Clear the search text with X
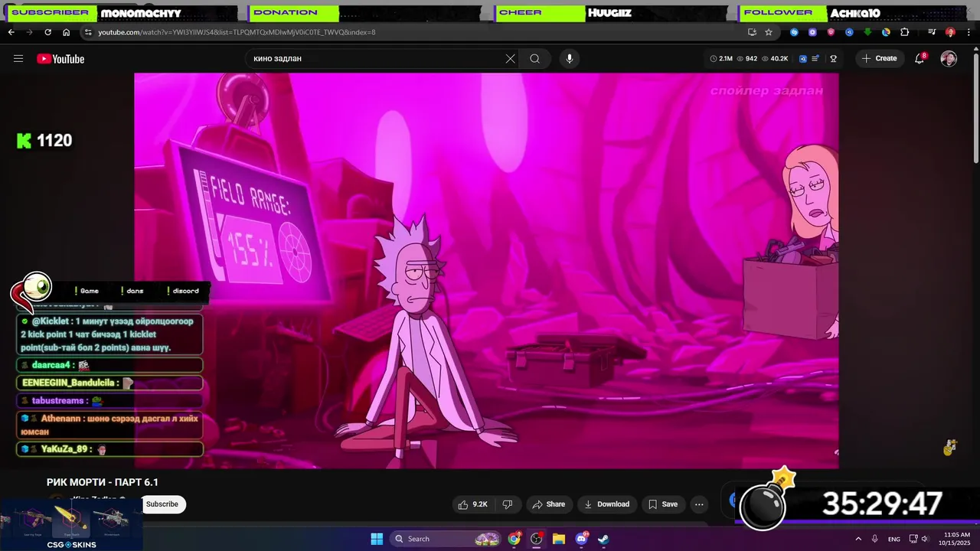The width and height of the screenshot is (980, 551). 511,59
